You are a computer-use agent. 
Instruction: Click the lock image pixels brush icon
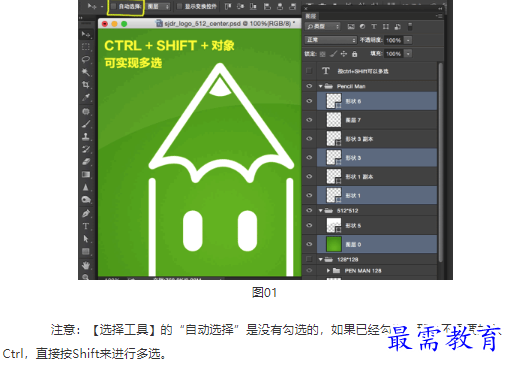pyautogui.click(x=333, y=54)
